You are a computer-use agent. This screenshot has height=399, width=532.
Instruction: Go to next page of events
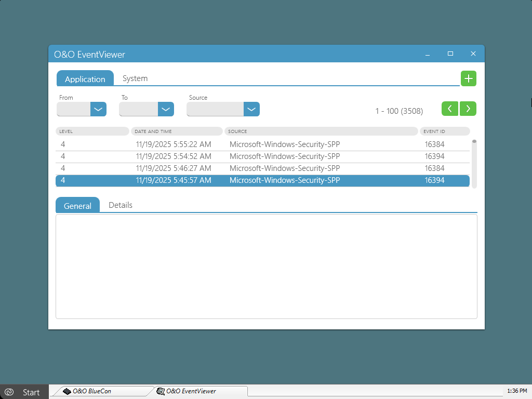[x=468, y=109]
